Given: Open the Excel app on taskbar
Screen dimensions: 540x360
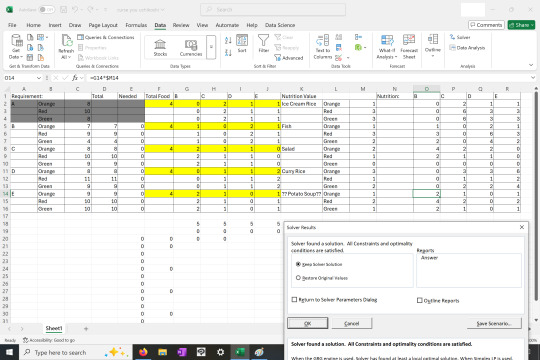Looking at the screenshot, I should (240, 352).
